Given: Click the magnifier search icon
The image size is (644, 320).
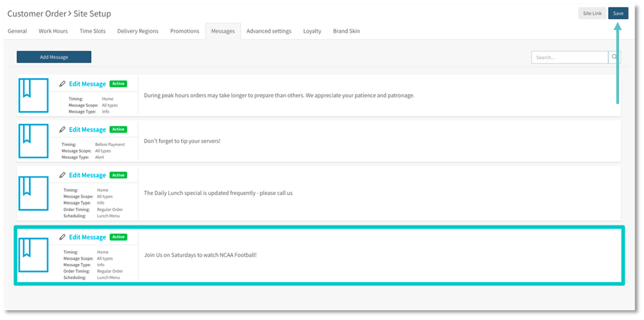Looking at the screenshot, I should pos(614,57).
